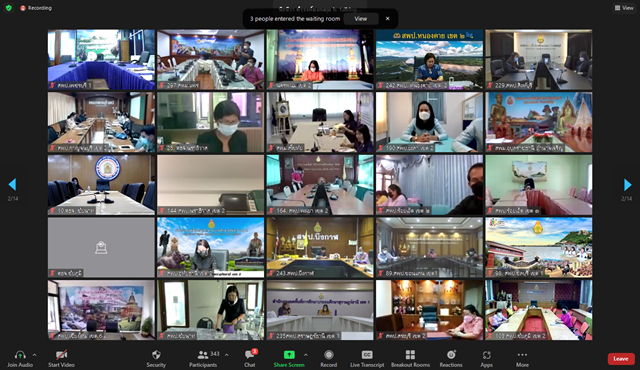Click View in the waiting room notification
Viewport: 640px width, 370px height.
point(360,19)
